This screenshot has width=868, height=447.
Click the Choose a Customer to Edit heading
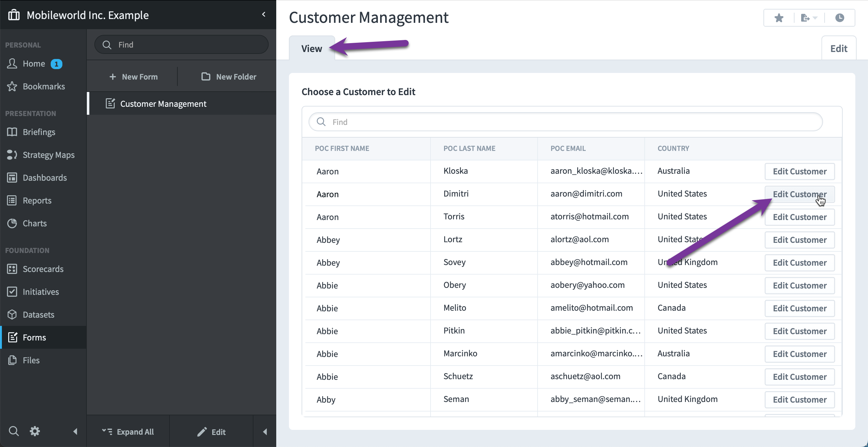358,92
